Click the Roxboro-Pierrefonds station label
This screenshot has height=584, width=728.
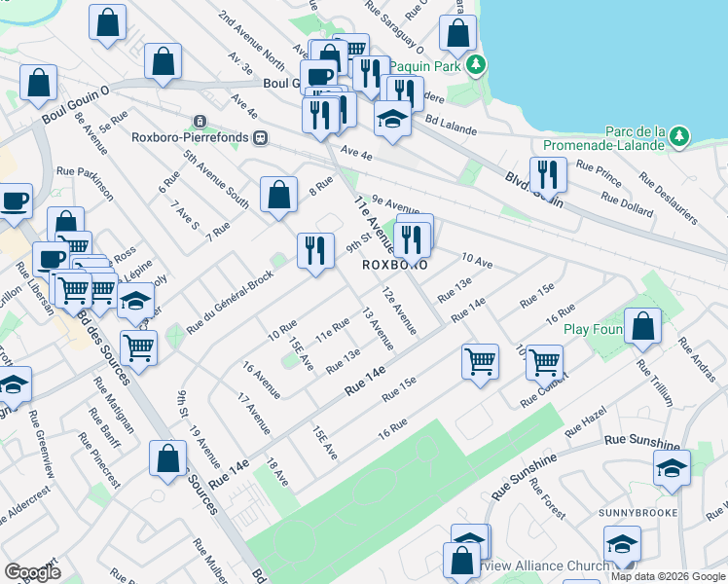[190, 137]
